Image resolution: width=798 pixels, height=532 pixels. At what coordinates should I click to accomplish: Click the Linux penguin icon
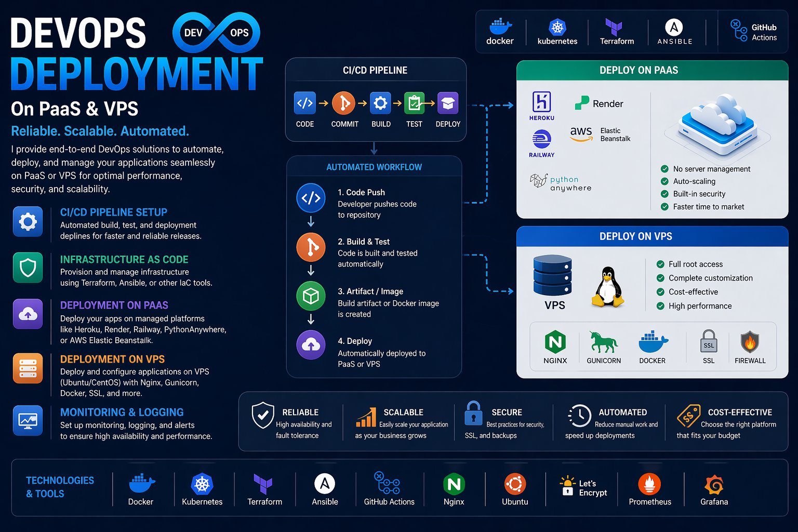coord(607,286)
